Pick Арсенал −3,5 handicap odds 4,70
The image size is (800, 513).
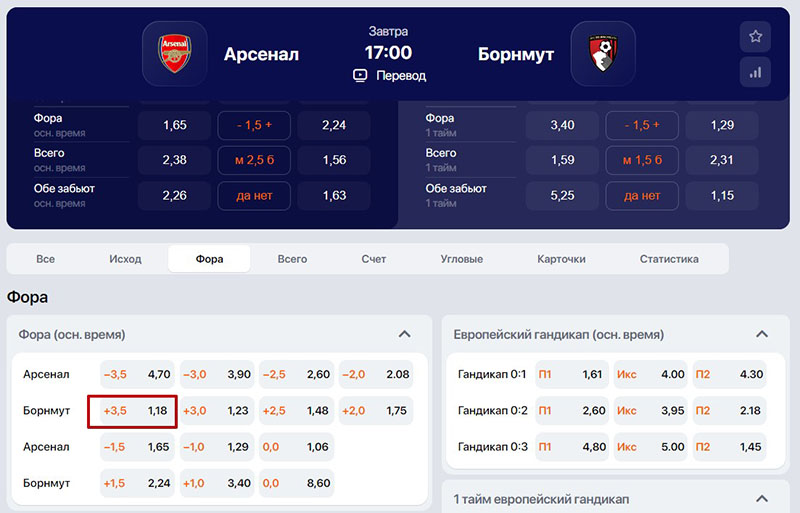pos(137,374)
